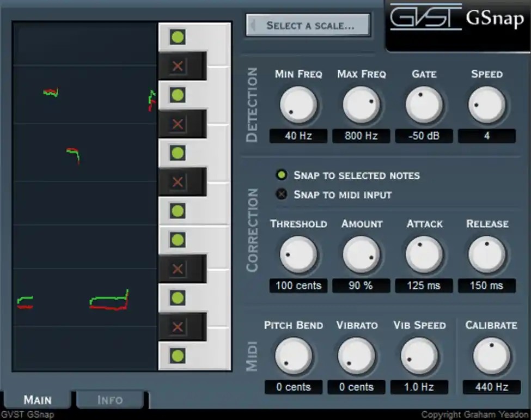The width and height of the screenshot is (531, 420).
Task: Toggle the sixth white key from top
Action: (x=178, y=298)
